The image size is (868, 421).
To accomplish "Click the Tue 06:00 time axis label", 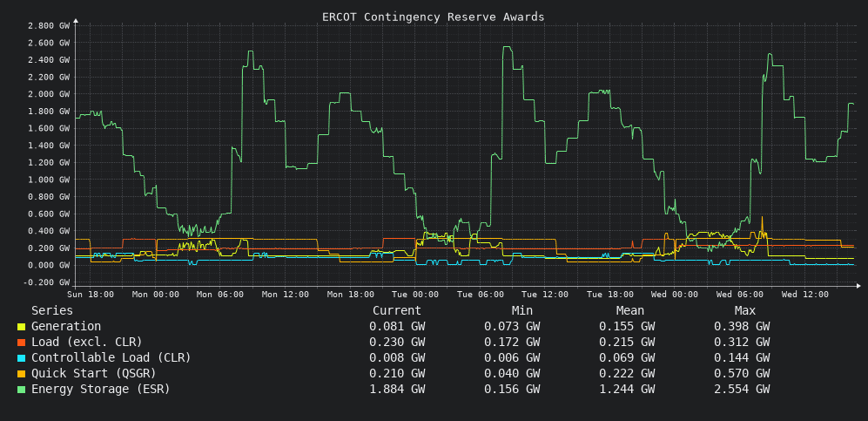I will (x=480, y=295).
